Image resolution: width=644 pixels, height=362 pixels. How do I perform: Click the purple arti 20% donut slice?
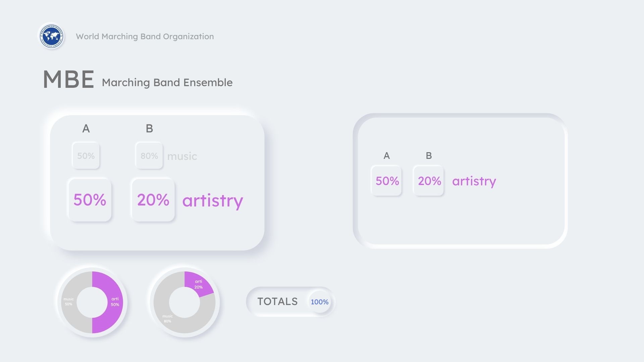pos(198,284)
